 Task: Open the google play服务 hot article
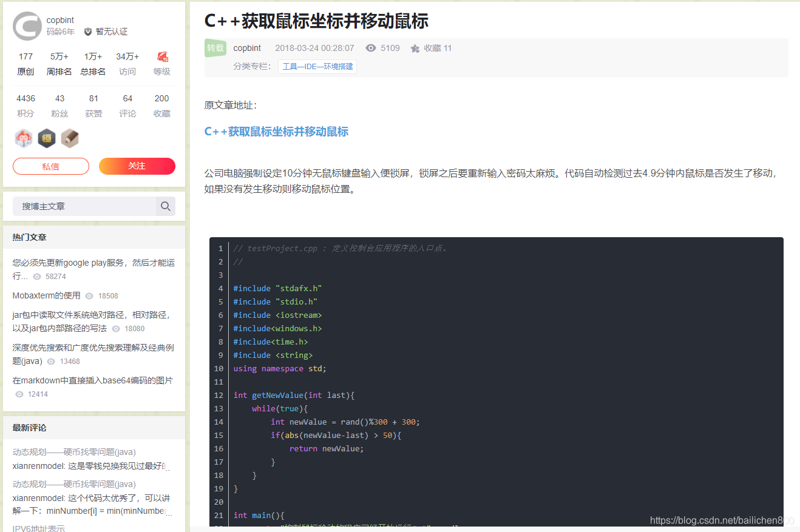(x=93, y=269)
